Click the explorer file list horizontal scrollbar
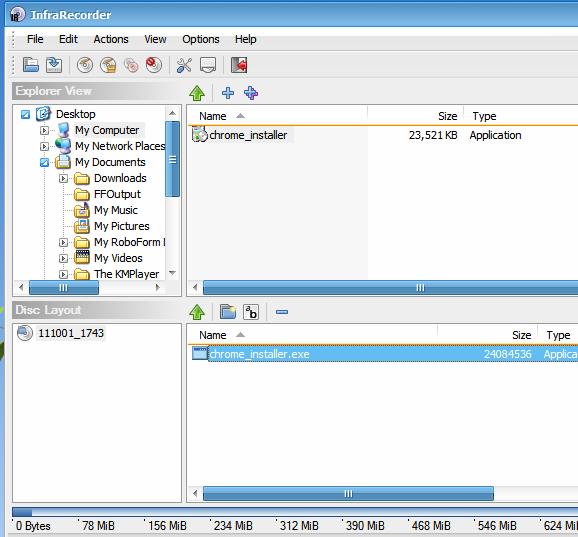The height and width of the screenshot is (537, 578). [390, 287]
